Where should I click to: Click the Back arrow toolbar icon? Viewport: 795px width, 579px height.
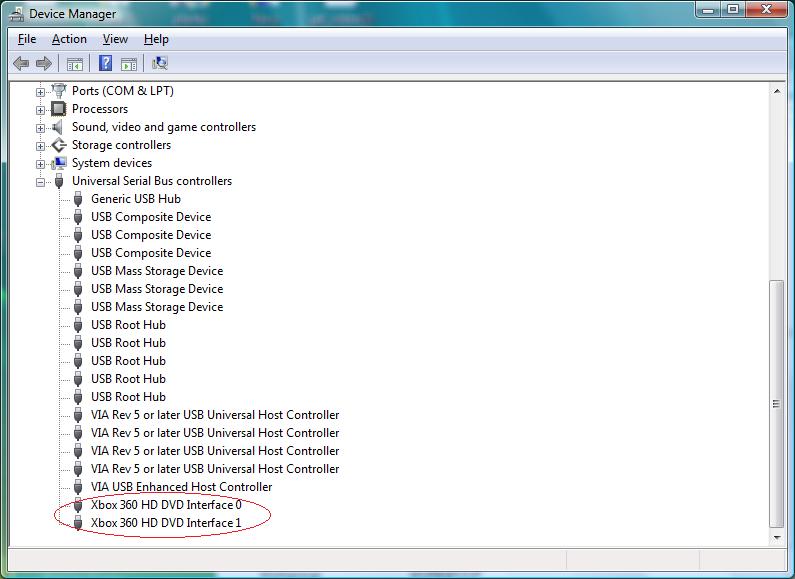21,63
